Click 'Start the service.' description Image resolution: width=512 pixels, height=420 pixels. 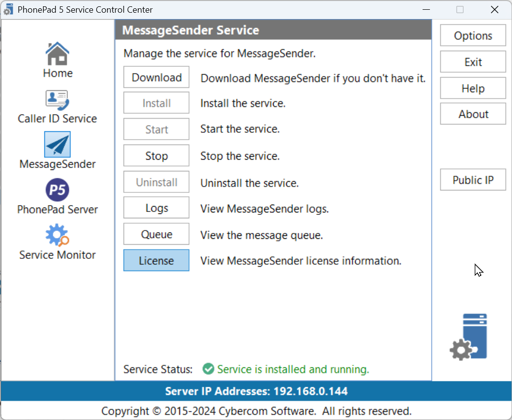pos(240,129)
